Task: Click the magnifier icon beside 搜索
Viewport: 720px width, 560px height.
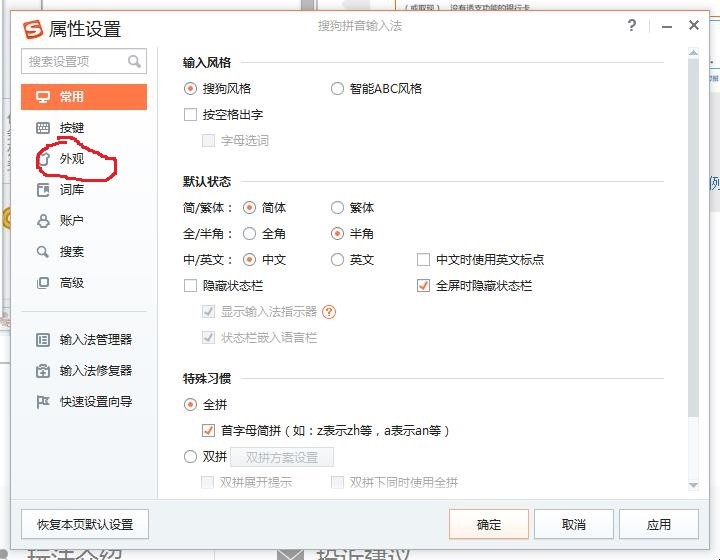Action: (43, 252)
